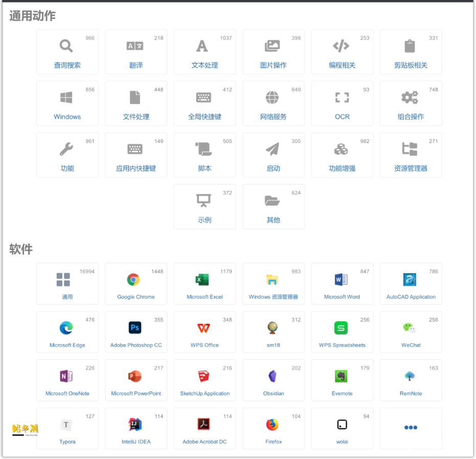Open the Microsoft PowerPoint link
Viewport: 476px width, 459px height.
coord(136,394)
